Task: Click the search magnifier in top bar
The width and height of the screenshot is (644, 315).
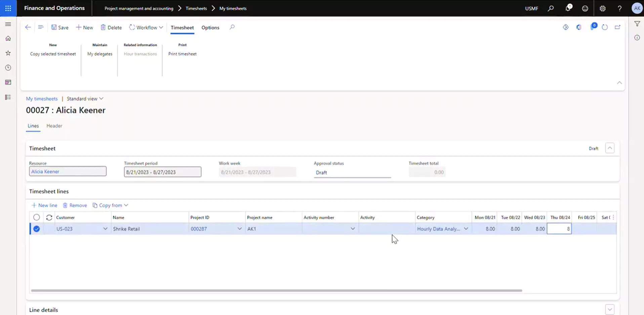Action: pyautogui.click(x=551, y=8)
